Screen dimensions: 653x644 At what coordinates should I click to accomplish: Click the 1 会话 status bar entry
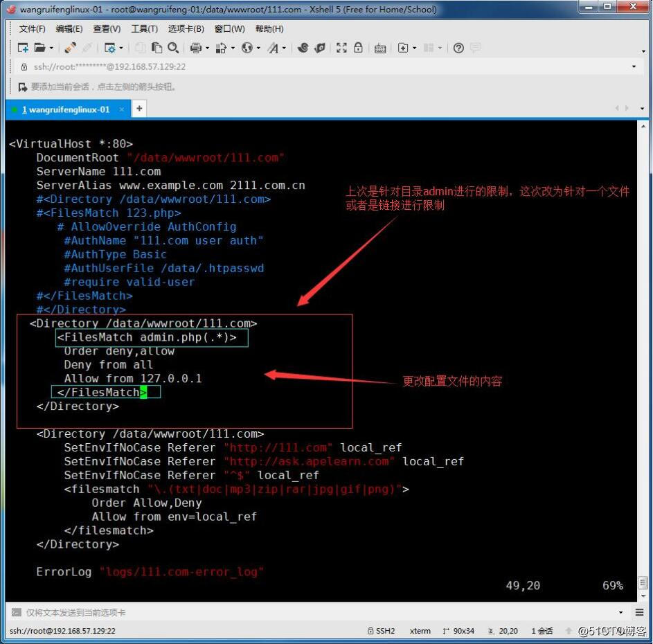542,631
